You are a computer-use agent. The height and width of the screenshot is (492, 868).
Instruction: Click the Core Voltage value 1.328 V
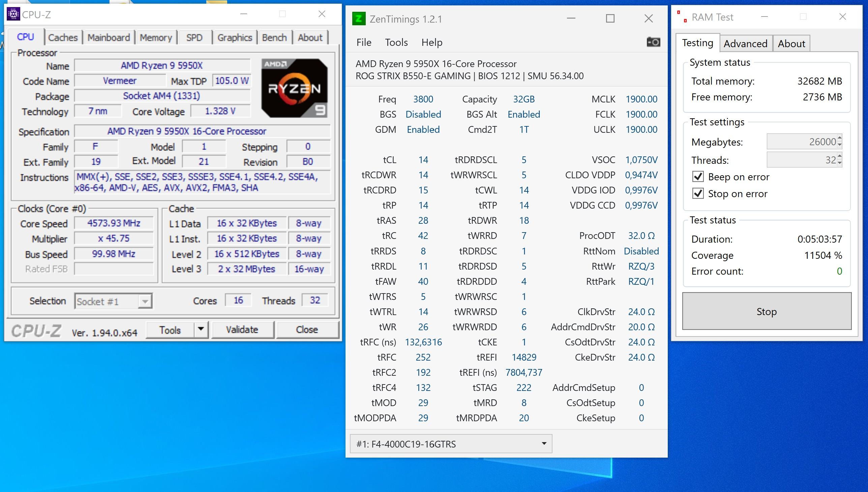tap(220, 111)
